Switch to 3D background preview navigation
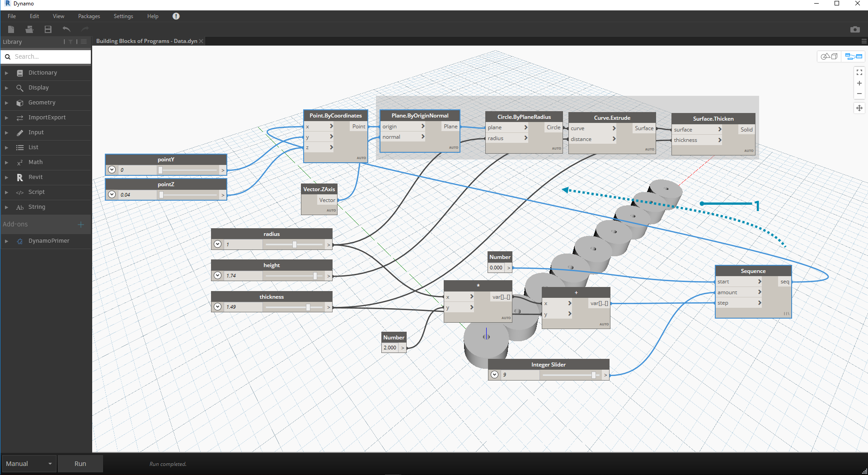Image resolution: width=868 pixels, height=475 pixels. [x=829, y=56]
